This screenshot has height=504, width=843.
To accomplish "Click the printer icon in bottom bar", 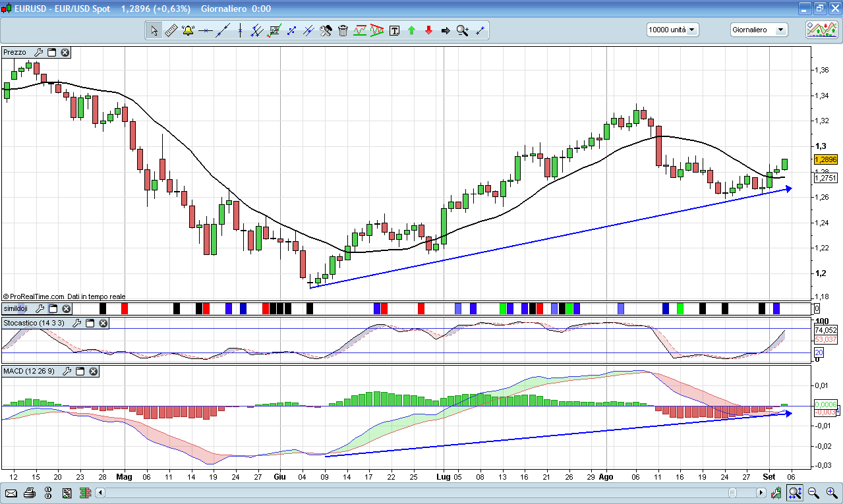I will tap(29, 493).
